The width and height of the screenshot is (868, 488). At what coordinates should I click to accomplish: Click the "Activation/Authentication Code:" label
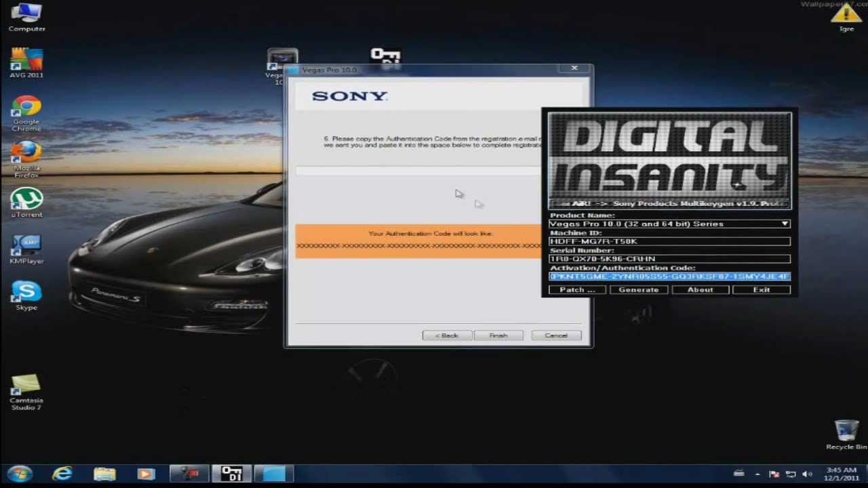pyautogui.click(x=623, y=268)
